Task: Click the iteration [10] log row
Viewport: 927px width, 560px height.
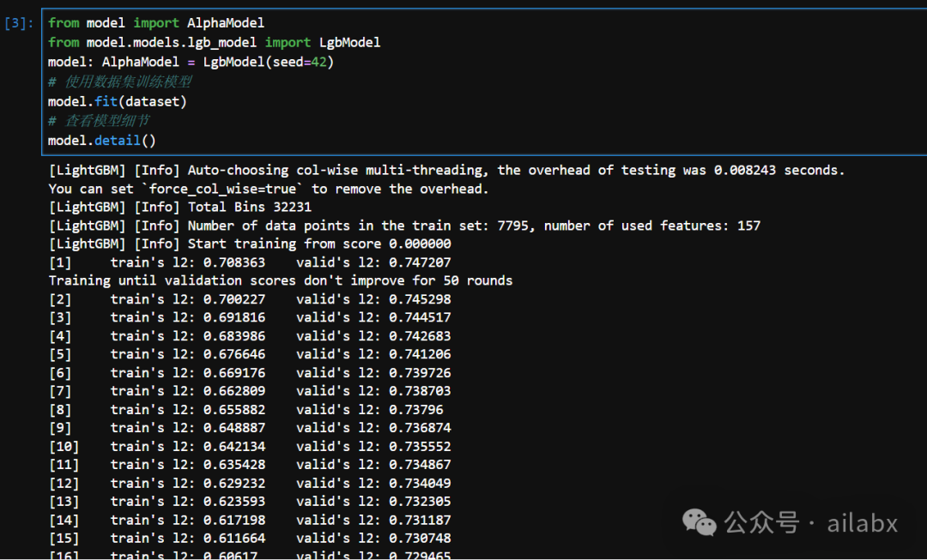Action: click(x=250, y=447)
